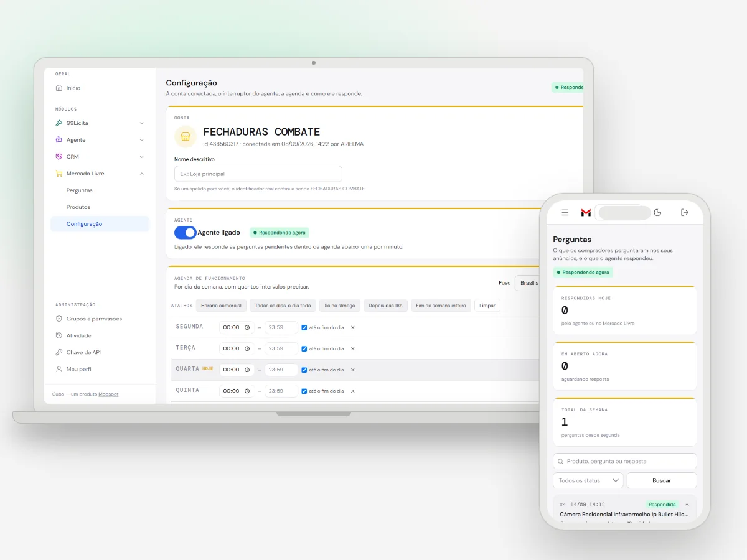Click the logout icon on phone

pyautogui.click(x=685, y=213)
